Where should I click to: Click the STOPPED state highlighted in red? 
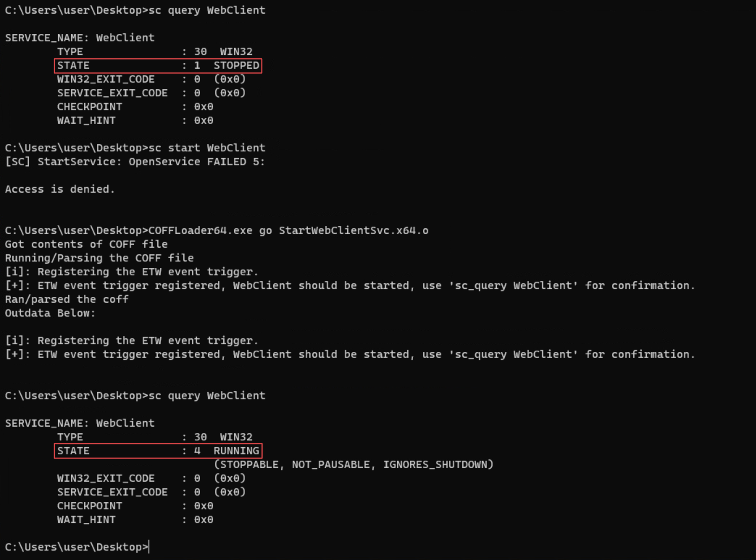tap(236, 66)
